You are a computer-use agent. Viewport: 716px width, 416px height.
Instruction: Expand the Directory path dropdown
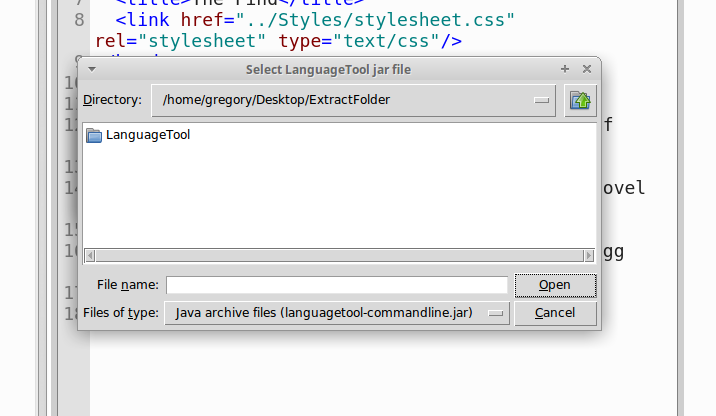353,100
